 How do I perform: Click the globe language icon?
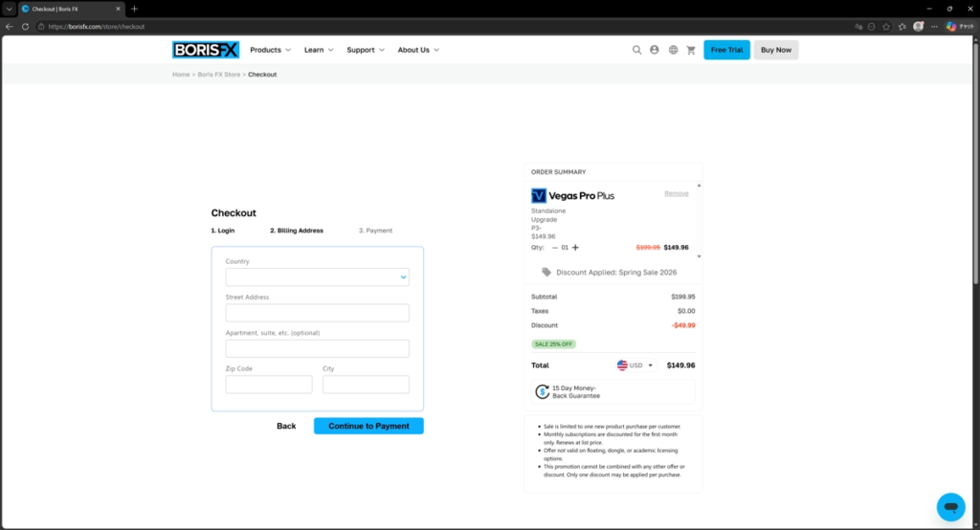673,50
